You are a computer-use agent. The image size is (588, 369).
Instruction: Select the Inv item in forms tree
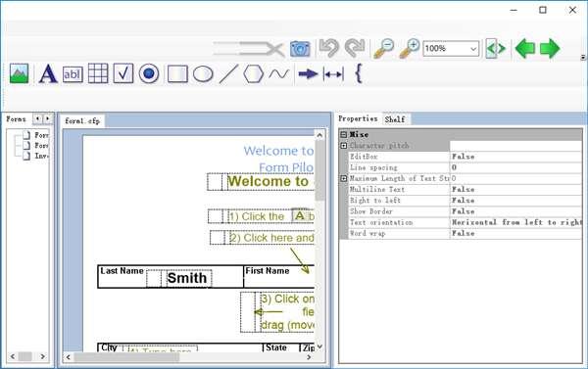click(x=35, y=156)
